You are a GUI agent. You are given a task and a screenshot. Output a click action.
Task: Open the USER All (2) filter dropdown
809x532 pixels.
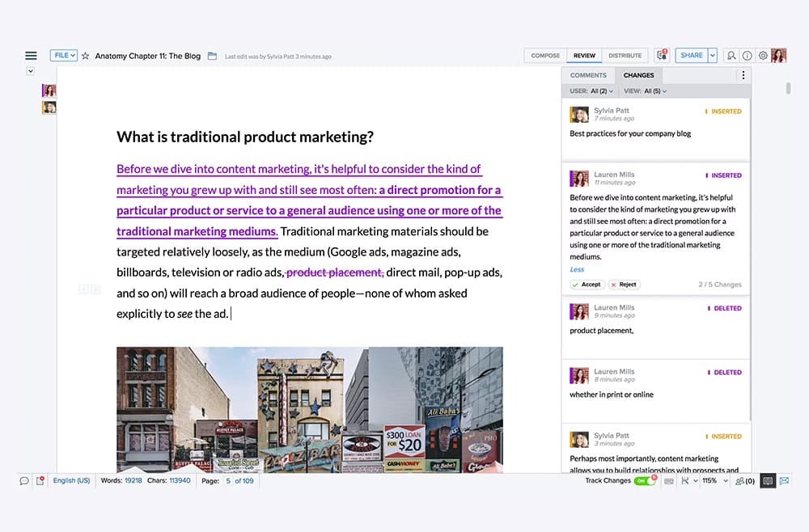tap(592, 91)
